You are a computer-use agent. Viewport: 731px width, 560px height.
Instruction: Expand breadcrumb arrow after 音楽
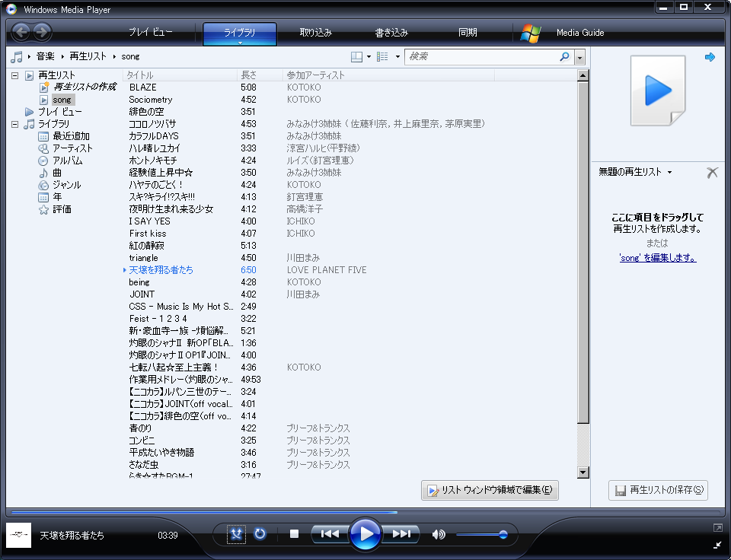(62, 57)
